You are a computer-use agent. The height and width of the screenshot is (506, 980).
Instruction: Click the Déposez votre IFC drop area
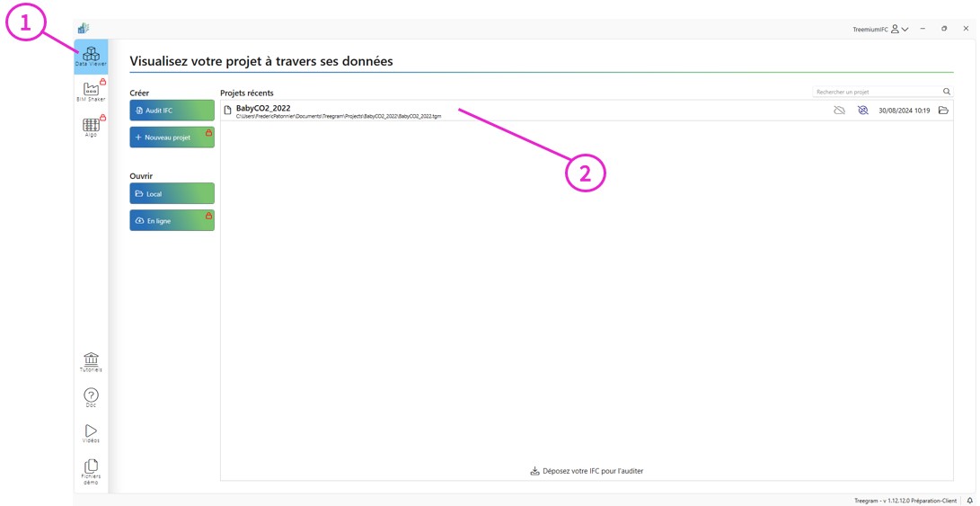587,471
